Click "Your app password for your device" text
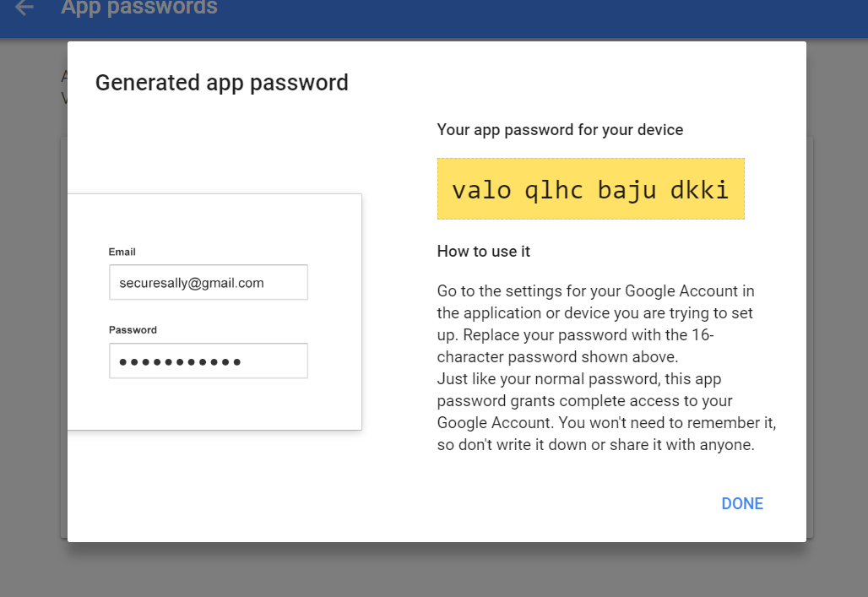This screenshot has width=868, height=597. pos(560,130)
